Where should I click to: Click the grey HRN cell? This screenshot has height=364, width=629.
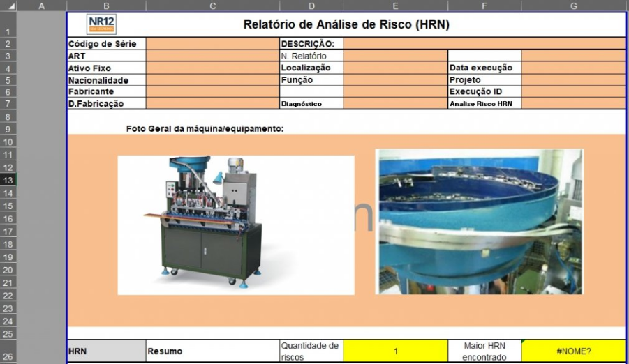pyautogui.click(x=106, y=351)
